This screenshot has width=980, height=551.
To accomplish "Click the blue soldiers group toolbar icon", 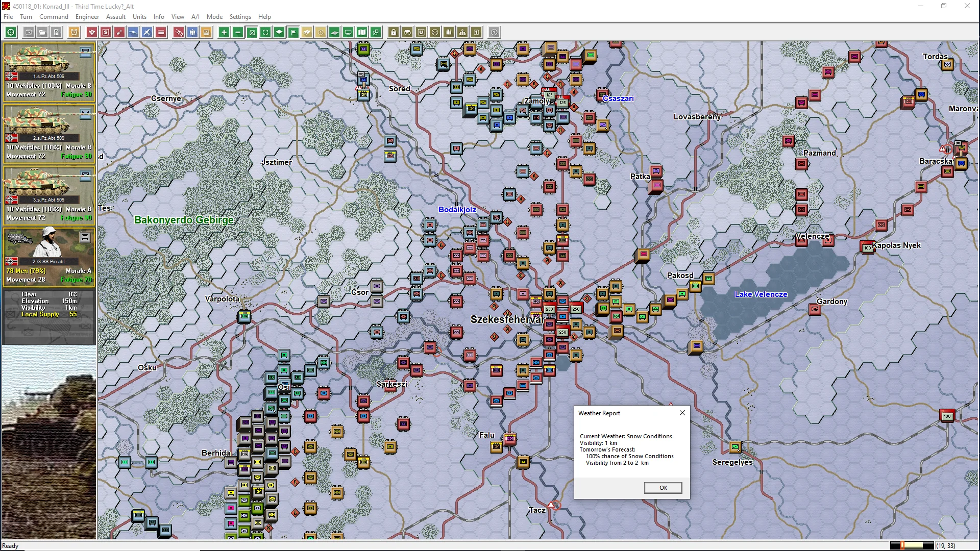I will [192, 33].
